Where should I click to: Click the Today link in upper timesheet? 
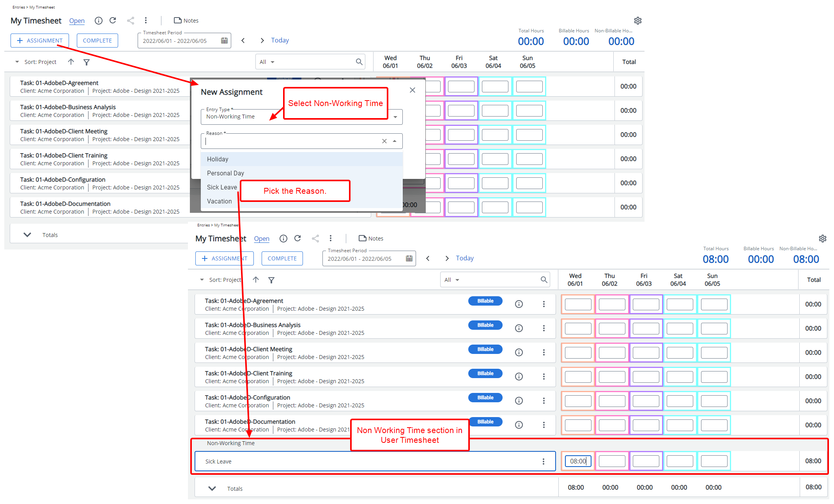coord(280,40)
